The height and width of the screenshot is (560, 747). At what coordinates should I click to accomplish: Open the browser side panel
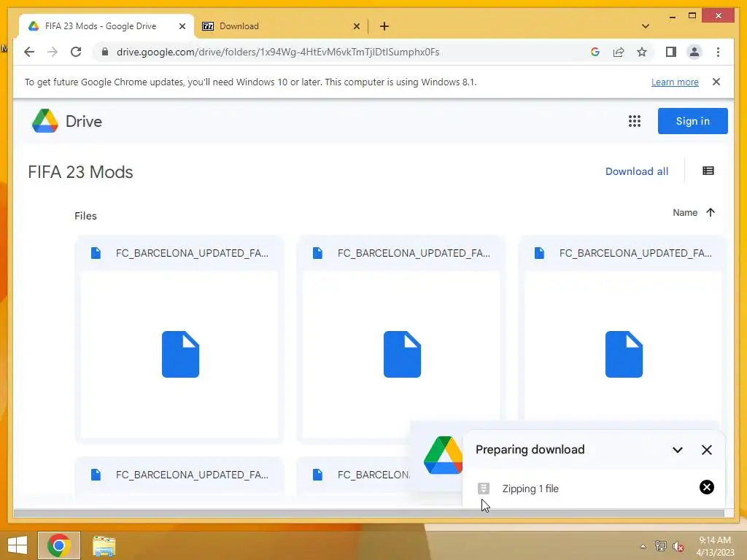click(671, 52)
